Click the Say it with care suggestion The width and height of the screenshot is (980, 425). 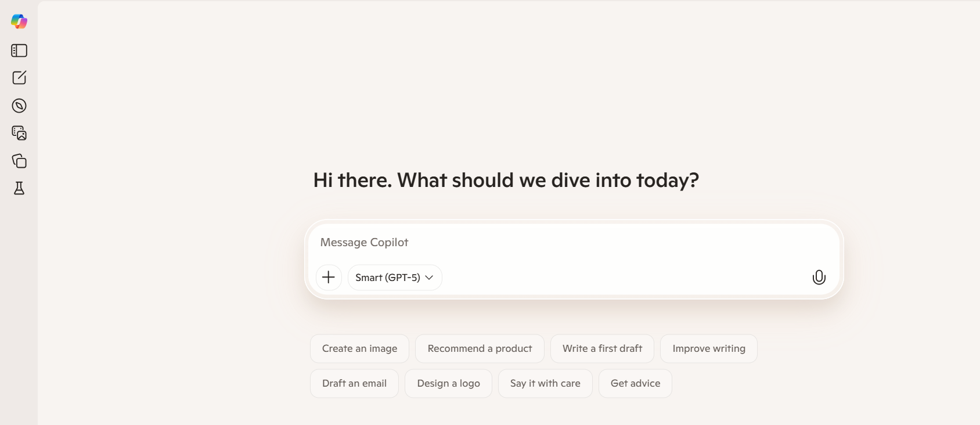(x=545, y=383)
